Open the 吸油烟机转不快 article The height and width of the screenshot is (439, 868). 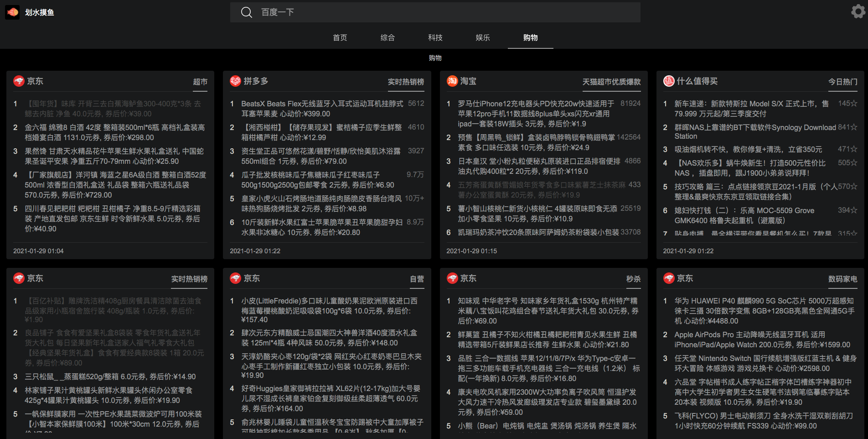[x=748, y=149]
